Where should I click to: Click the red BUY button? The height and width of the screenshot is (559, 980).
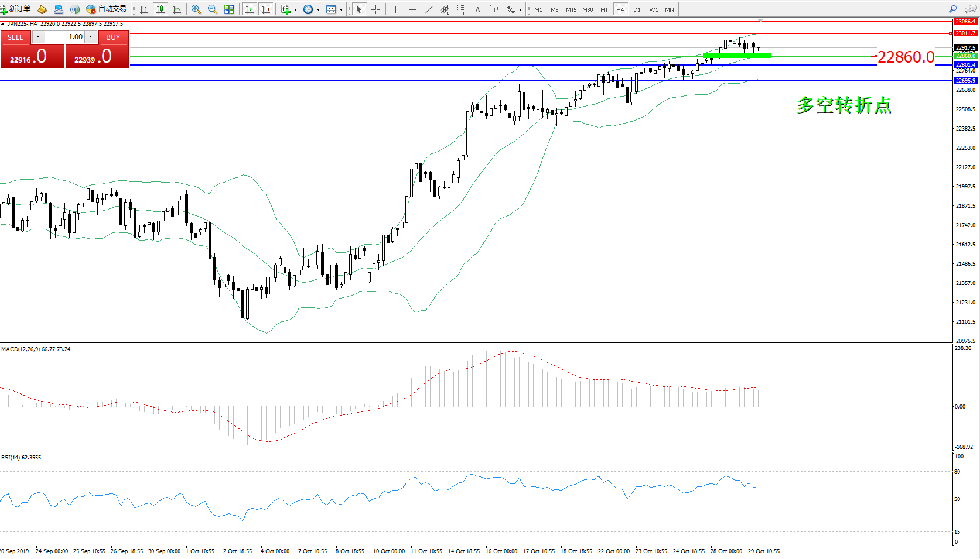point(113,37)
